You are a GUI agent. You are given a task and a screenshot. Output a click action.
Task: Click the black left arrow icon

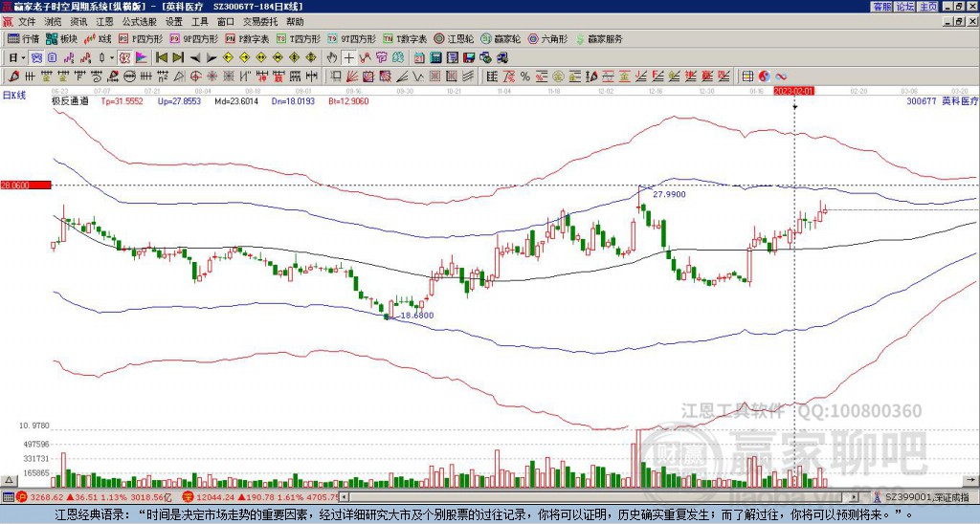195,58
